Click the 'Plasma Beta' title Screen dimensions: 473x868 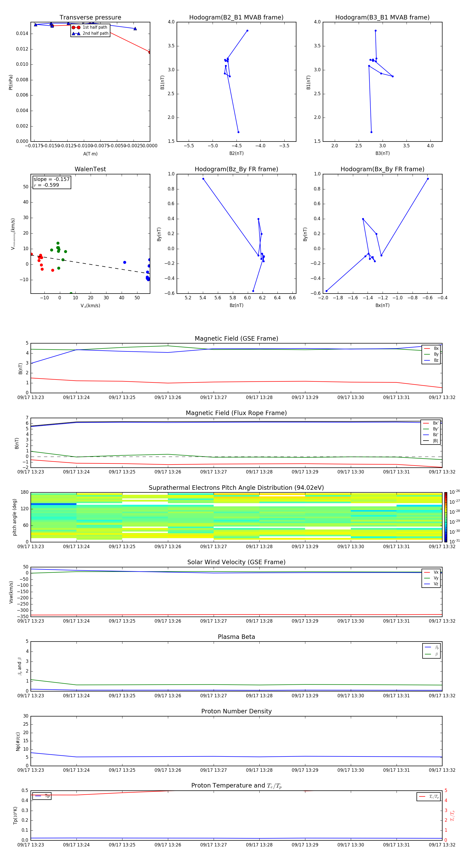(x=236, y=637)
